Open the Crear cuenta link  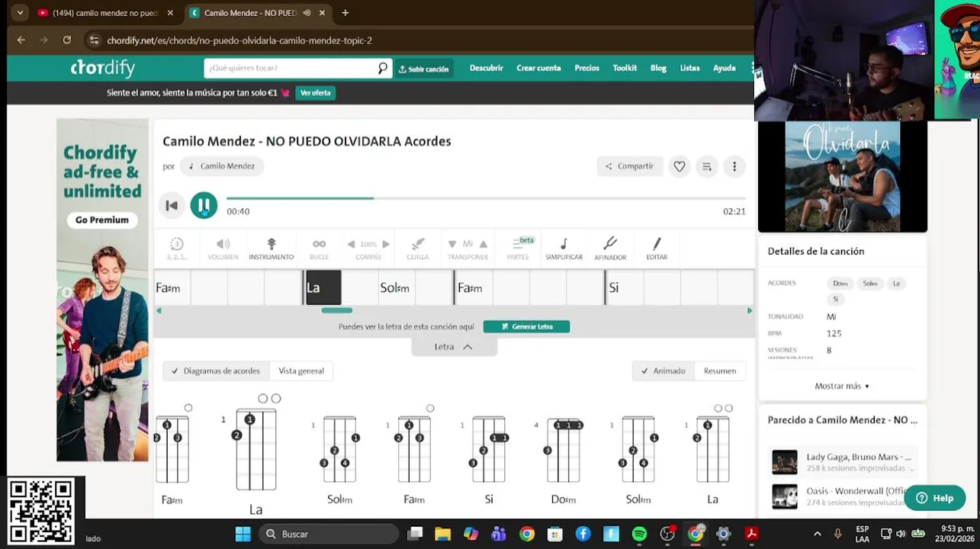(x=538, y=68)
